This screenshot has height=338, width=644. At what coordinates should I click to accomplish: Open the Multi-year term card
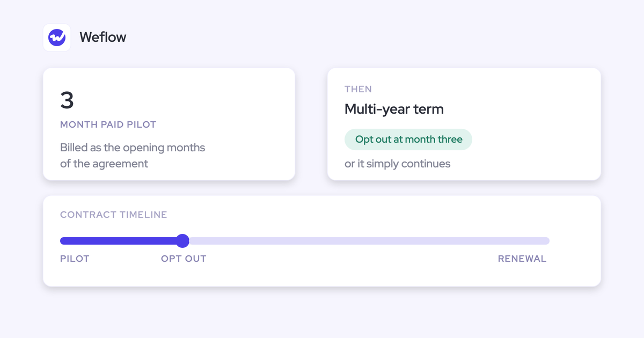coord(464,124)
